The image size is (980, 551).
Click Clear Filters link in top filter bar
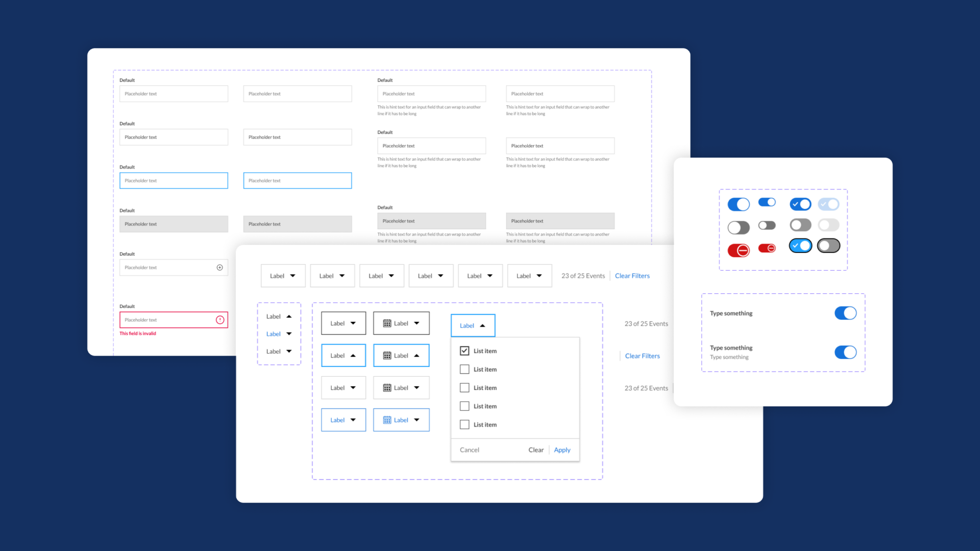click(x=632, y=276)
